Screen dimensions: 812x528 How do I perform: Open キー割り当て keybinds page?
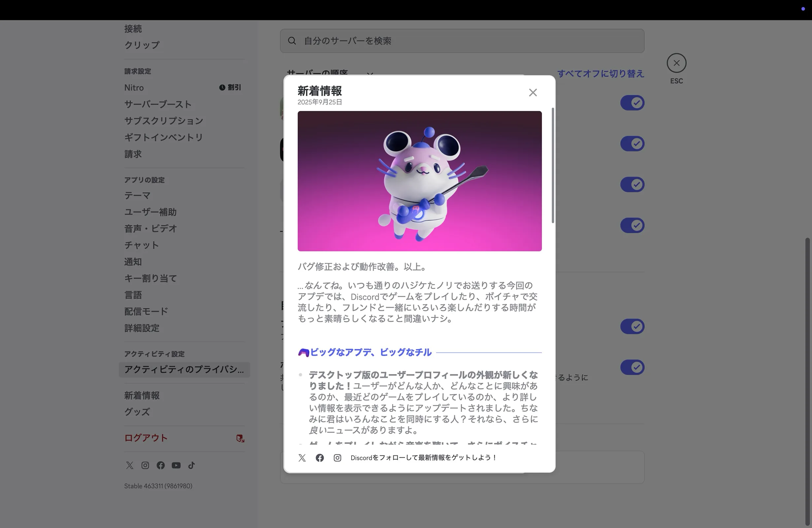(x=151, y=278)
